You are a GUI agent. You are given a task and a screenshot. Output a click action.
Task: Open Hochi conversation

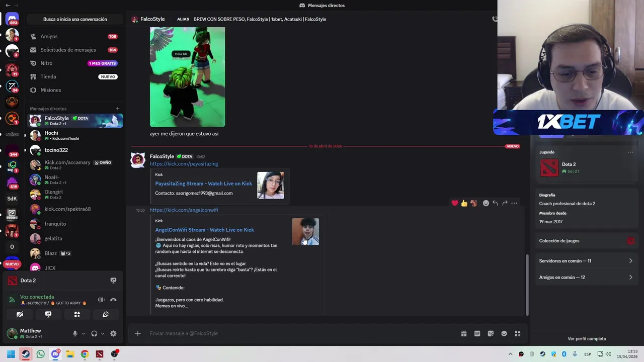coord(75,135)
